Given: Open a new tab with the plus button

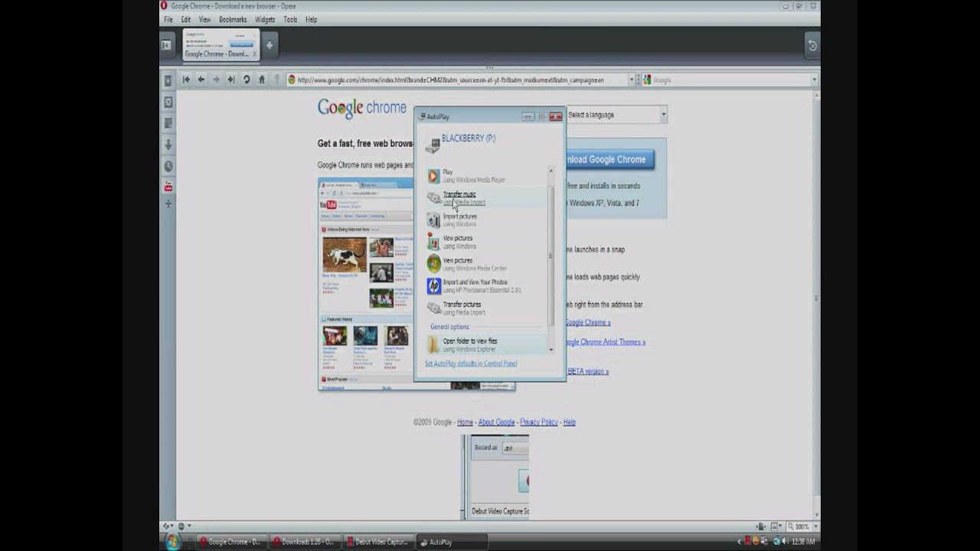Looking at the screenshot, I should tap(269, 45).
